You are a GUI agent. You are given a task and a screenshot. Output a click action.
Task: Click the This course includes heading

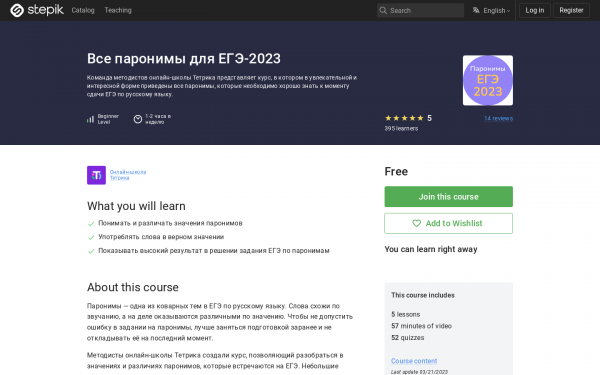coord(423,295)
